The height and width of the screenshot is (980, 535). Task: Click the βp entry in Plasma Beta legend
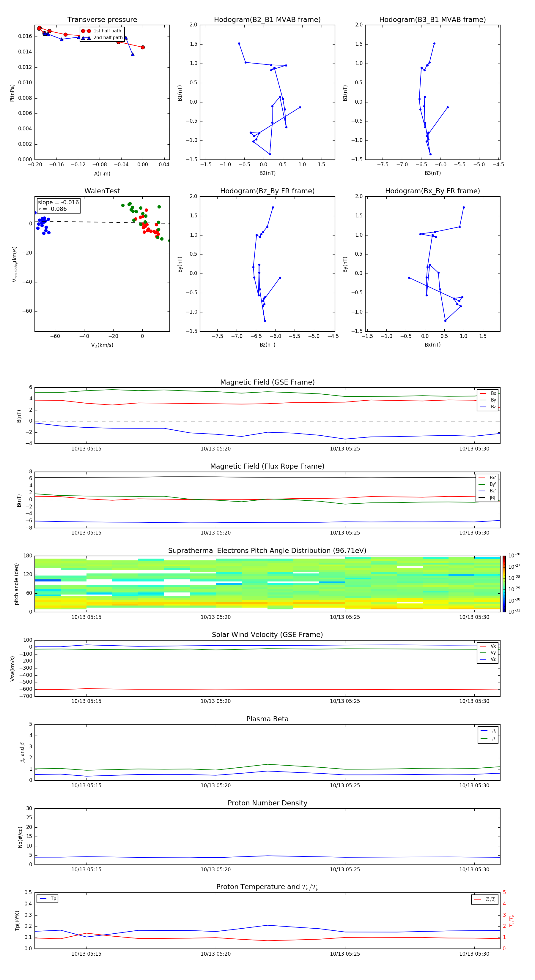pos(488,731)
